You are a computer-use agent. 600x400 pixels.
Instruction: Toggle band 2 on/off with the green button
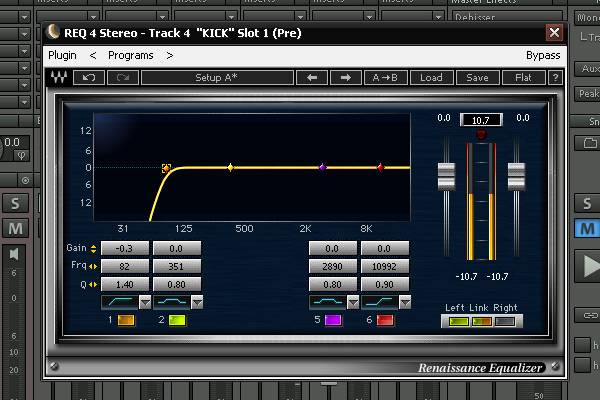(177, 320)
